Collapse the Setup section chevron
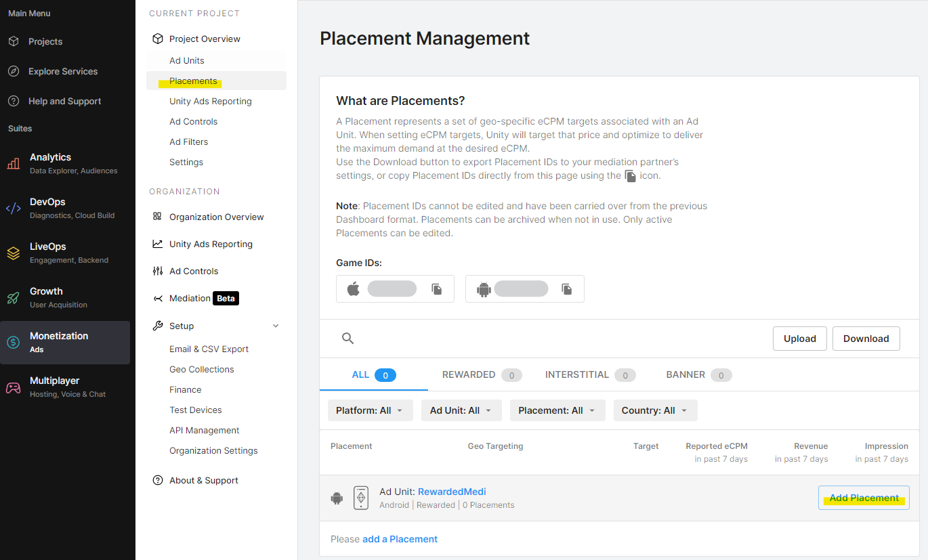Viewport: 928px width, 560px height. 276,326
